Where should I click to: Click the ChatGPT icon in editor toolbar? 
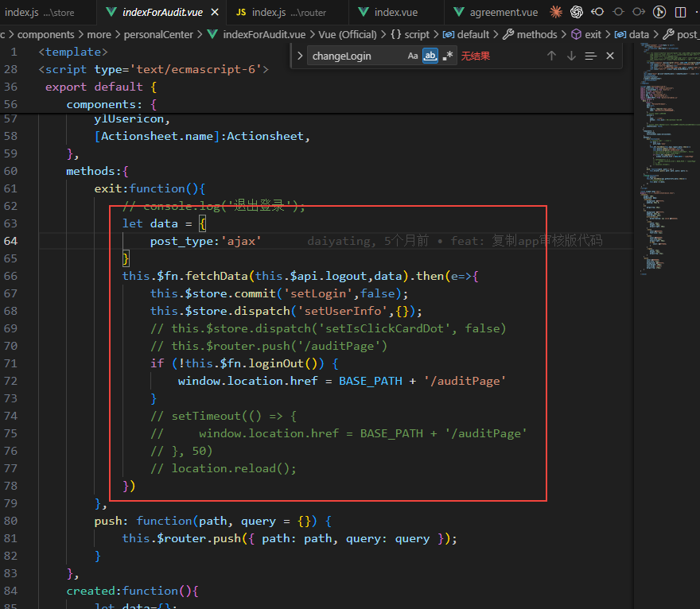click(577, 12)
